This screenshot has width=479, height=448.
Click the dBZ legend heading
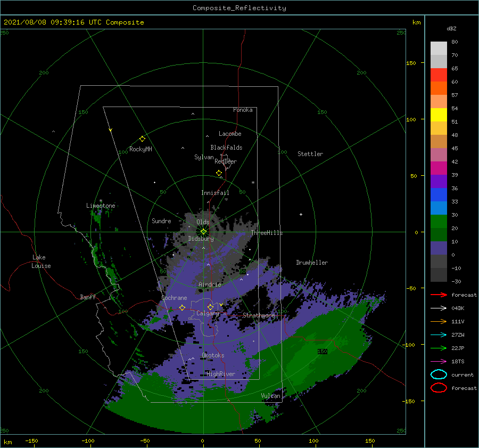[x=451, y=28]
